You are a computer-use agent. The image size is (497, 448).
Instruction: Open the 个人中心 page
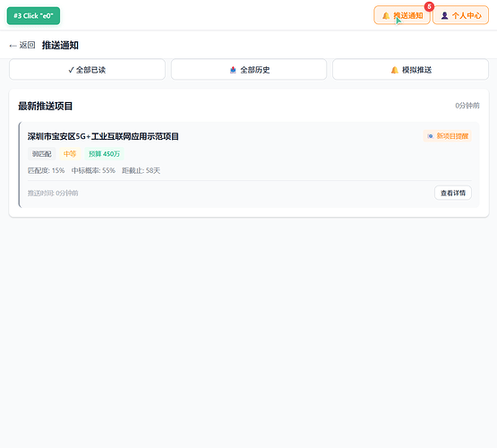pos(460,15)
